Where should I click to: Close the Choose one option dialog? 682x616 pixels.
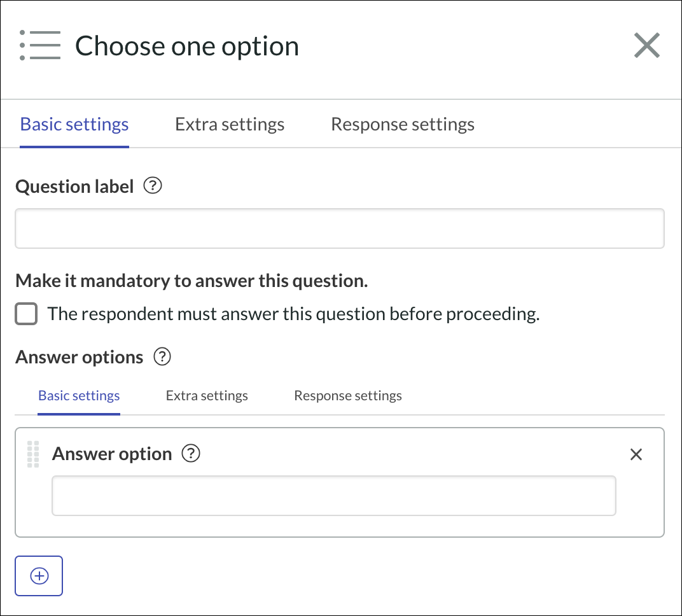coord(647,45)
